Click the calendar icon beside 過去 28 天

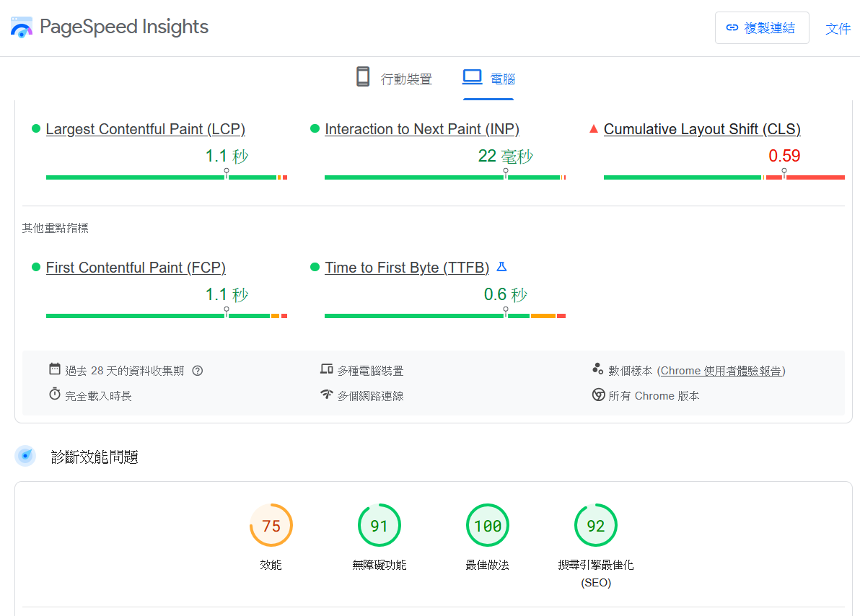pos(54,369)
